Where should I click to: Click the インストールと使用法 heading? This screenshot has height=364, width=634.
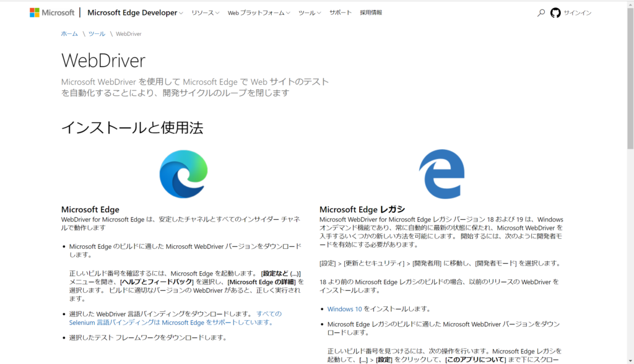click(132, 128)
